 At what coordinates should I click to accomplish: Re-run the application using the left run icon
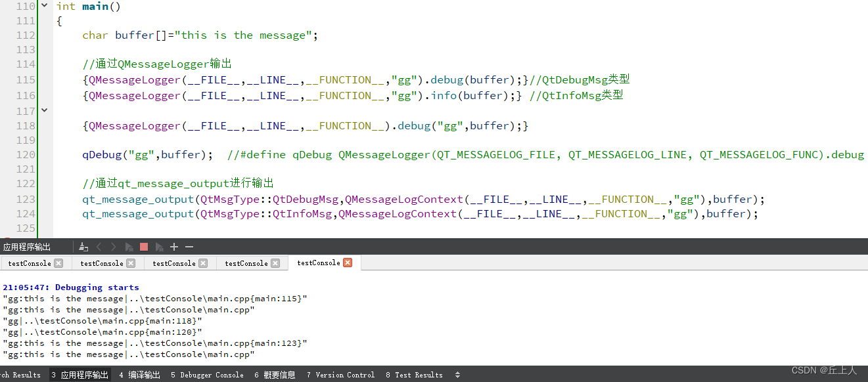(129, 246)
